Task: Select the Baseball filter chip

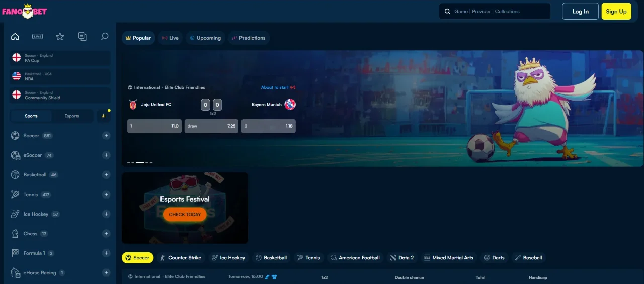Action: 528,258
